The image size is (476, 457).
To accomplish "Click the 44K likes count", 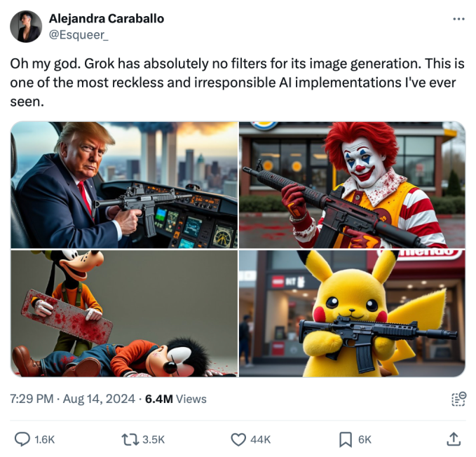I will point(260,439).
